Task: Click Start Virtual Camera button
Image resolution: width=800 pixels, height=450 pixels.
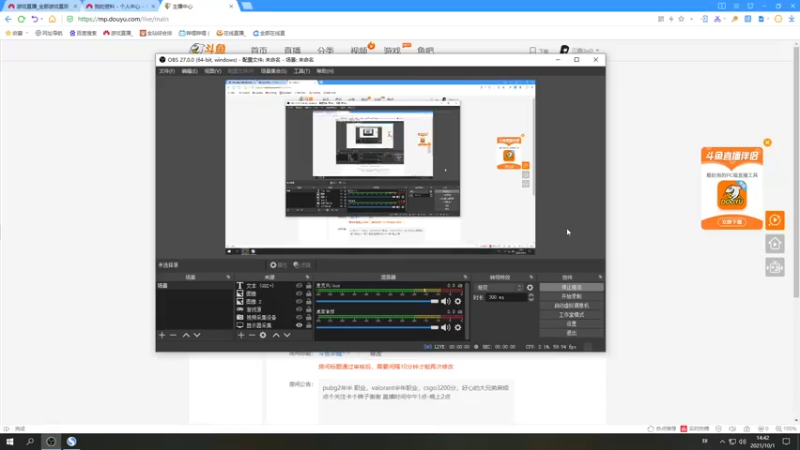Action: (x=571, y=306)
